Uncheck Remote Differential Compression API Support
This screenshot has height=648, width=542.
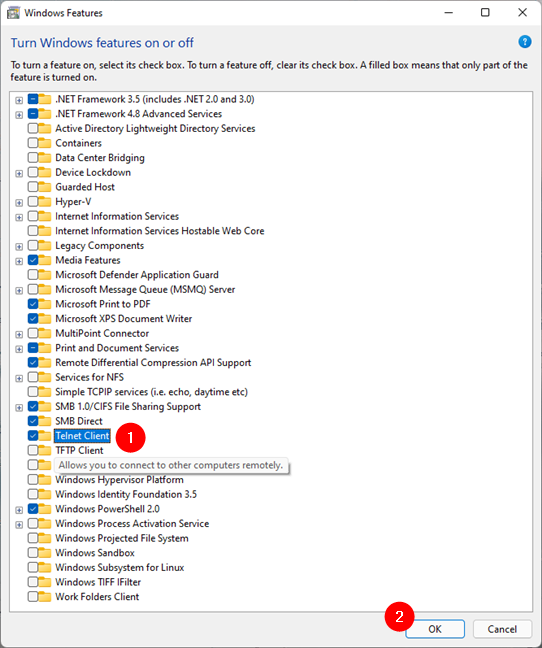click(33, 362)
